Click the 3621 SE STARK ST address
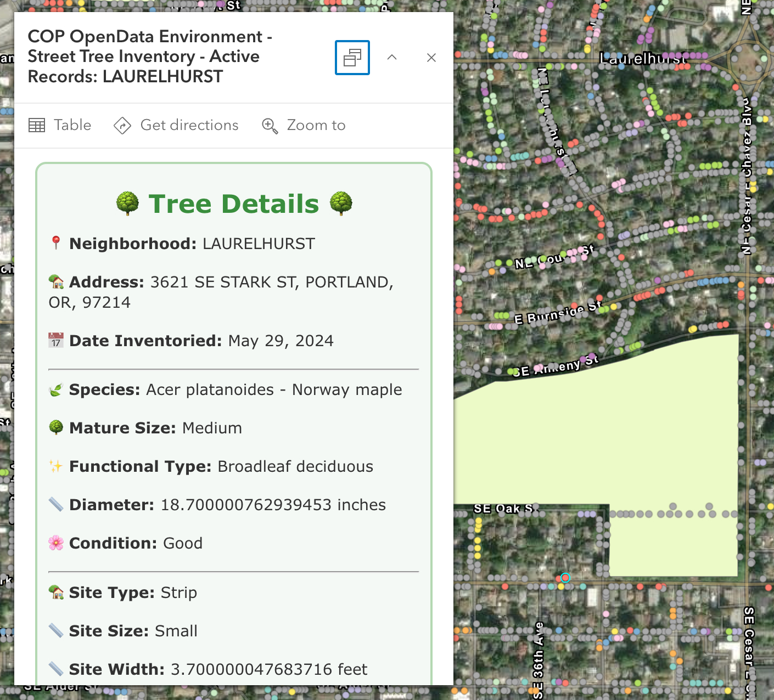The height and width of the screenshot is (700, 774). [x=221, y=292]
